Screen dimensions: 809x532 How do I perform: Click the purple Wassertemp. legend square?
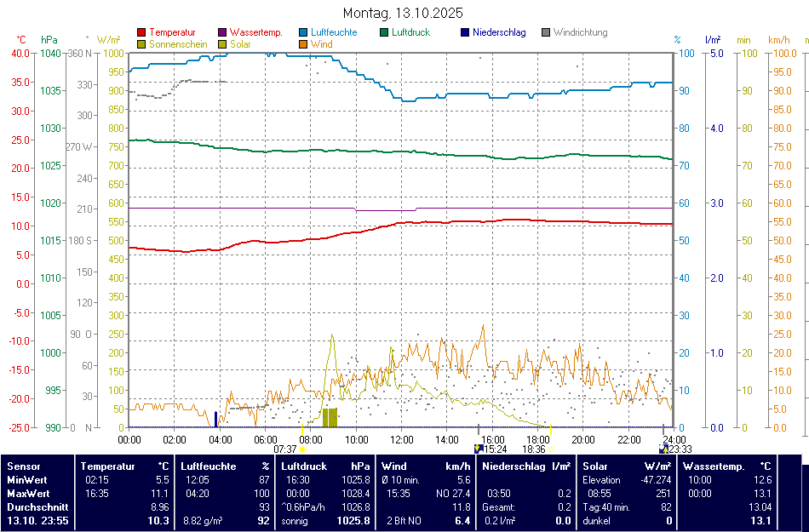pos(223,33)
